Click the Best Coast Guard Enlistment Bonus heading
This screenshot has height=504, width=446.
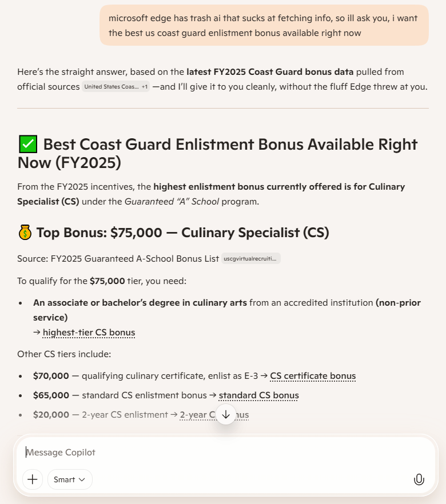pyautogui.click(x=217, y=153)
